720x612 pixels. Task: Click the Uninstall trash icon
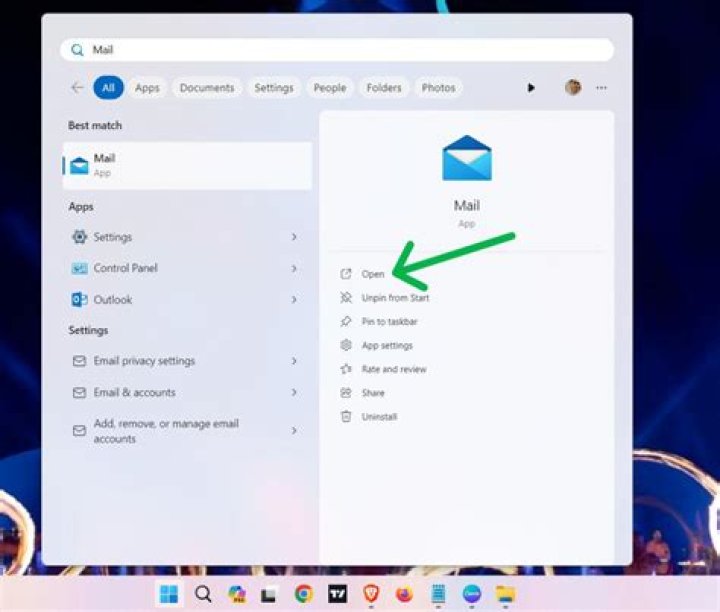pyautogui.click(x=346, y=417)
